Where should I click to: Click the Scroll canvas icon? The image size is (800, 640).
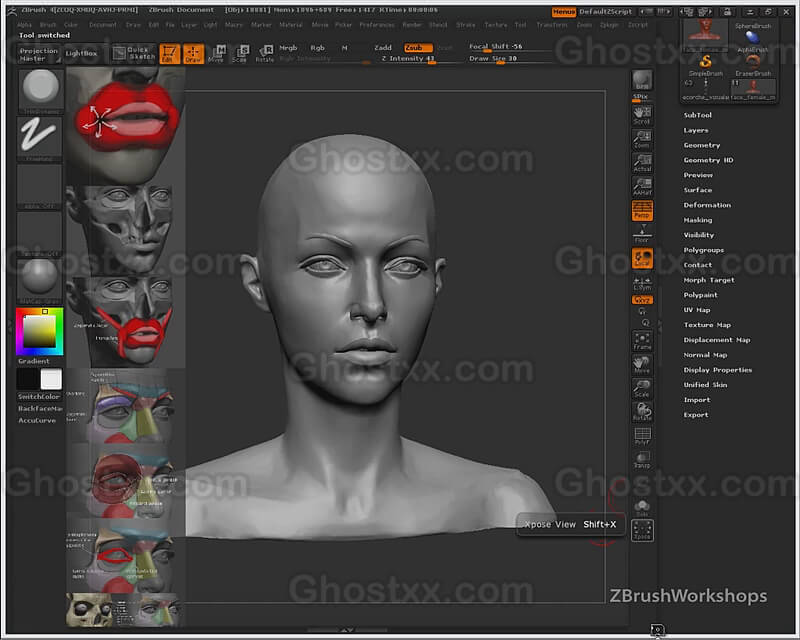coord(642,116)
